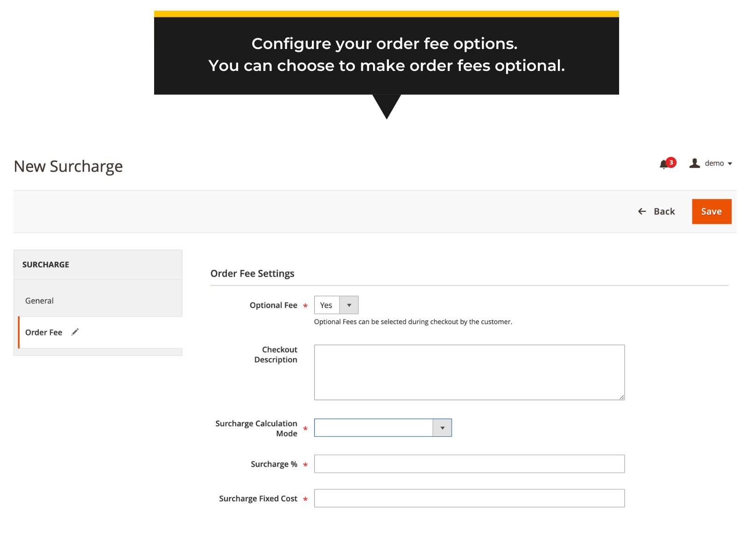This screenshot has height=560, width=747.
Task: Focus the Checkout Description text area
Action: click(x=469, y=372)
